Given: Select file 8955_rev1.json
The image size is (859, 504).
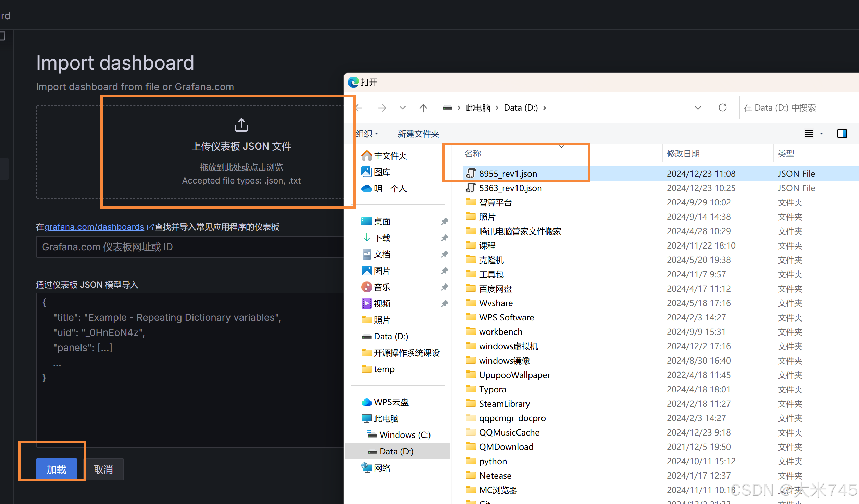Looking at the screenshot, I should tap(508, 174).
